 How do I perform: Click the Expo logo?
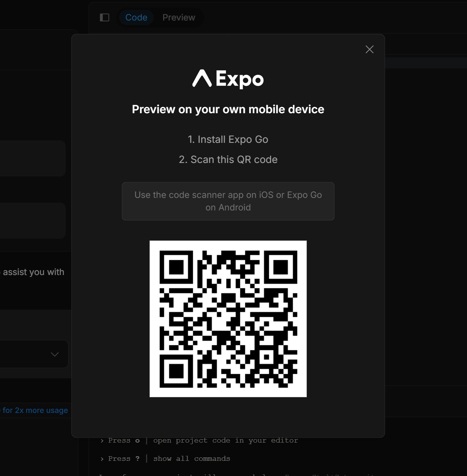point(228,79)
